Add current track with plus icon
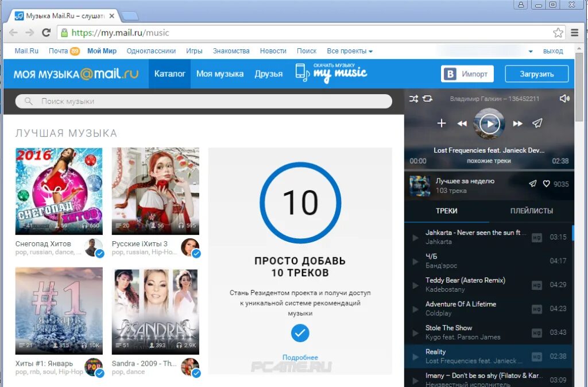The width and height of the screenshot is (588, 387). [442, 123]
